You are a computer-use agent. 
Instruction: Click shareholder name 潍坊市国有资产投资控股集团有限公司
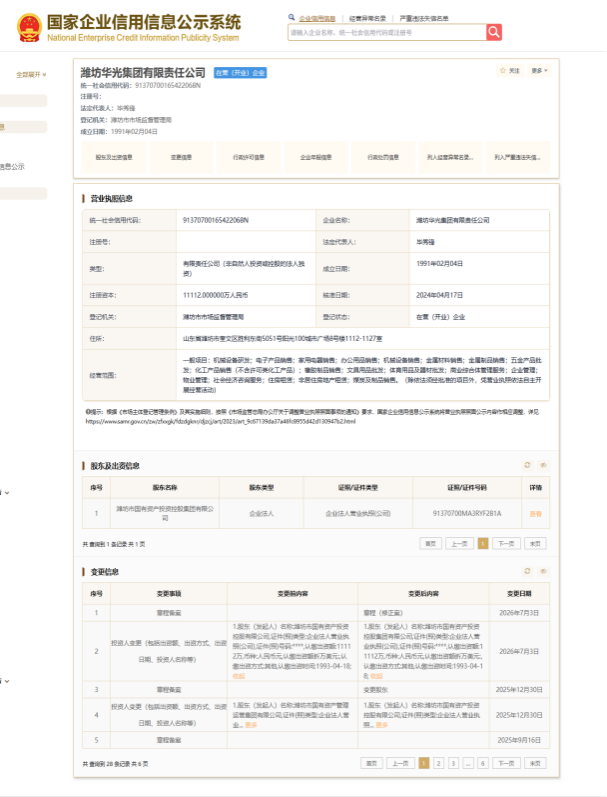pyautogui.click(x=165, y=513)
